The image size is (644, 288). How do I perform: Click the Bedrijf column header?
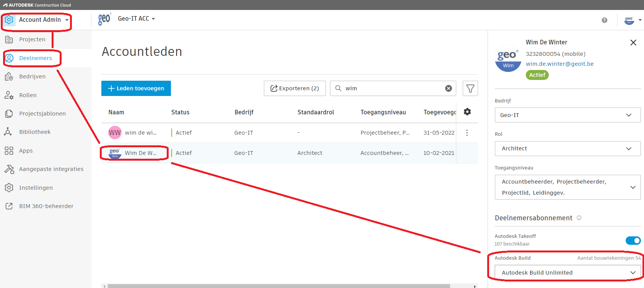point(244,112)
